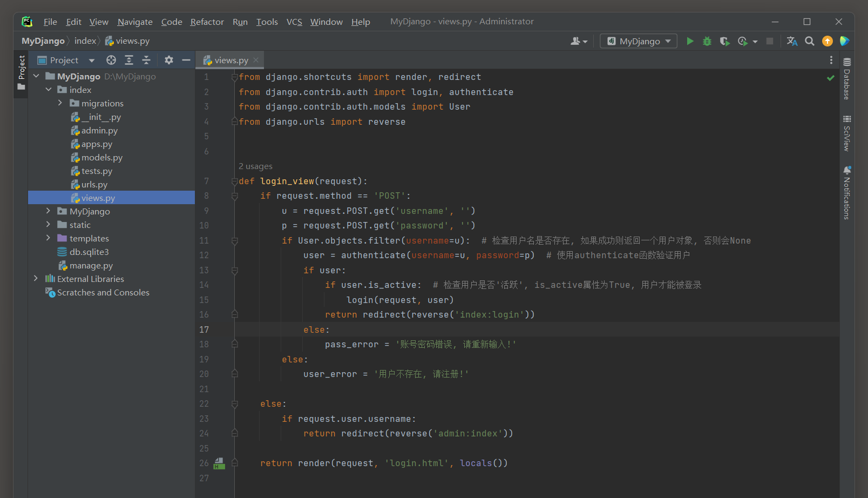868x498 pixels.
Task: Expand the MyDjango subfolder
Action: pyautogui.click(x=48, y=211)
